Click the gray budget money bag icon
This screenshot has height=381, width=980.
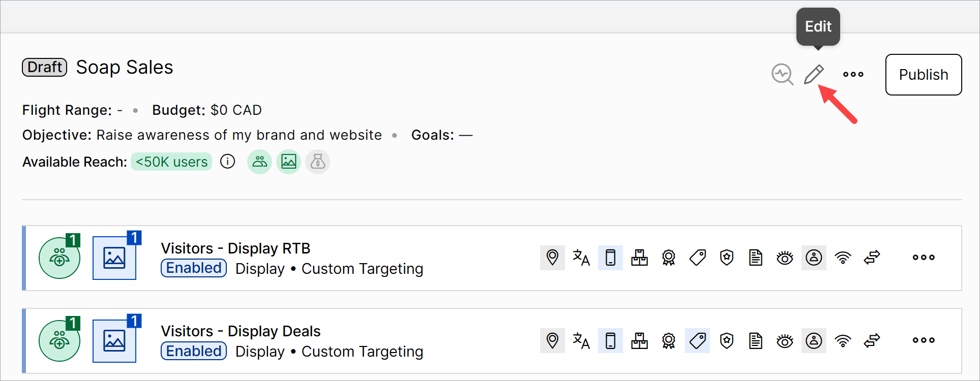(318, 162)
